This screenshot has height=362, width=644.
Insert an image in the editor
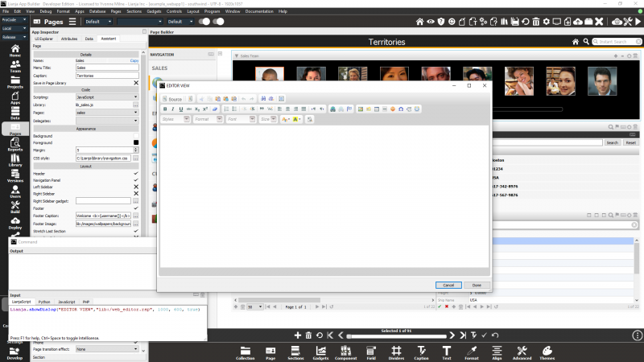click(x=360, y=109)
